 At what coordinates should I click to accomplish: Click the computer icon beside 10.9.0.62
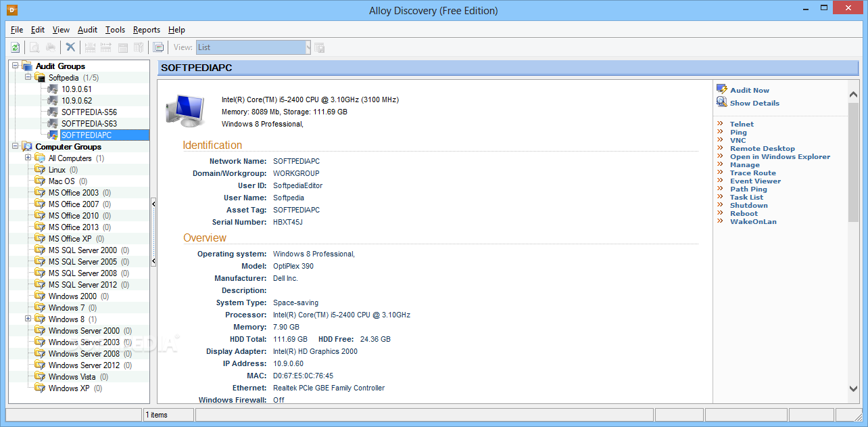coord(53,101)
